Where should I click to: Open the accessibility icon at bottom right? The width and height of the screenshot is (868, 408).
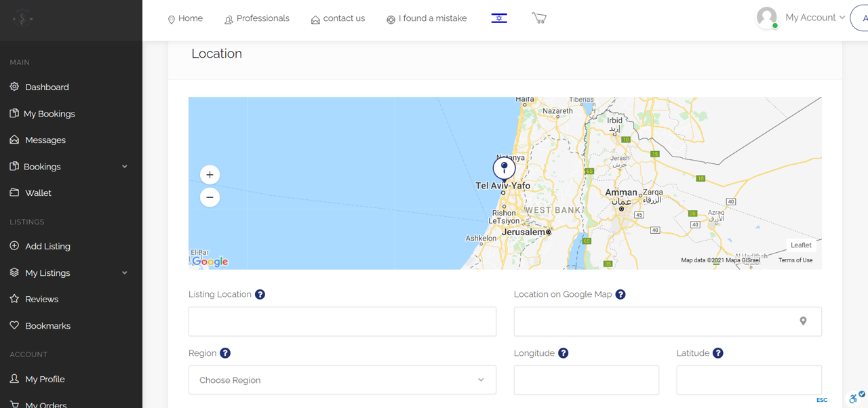point(855,397)
